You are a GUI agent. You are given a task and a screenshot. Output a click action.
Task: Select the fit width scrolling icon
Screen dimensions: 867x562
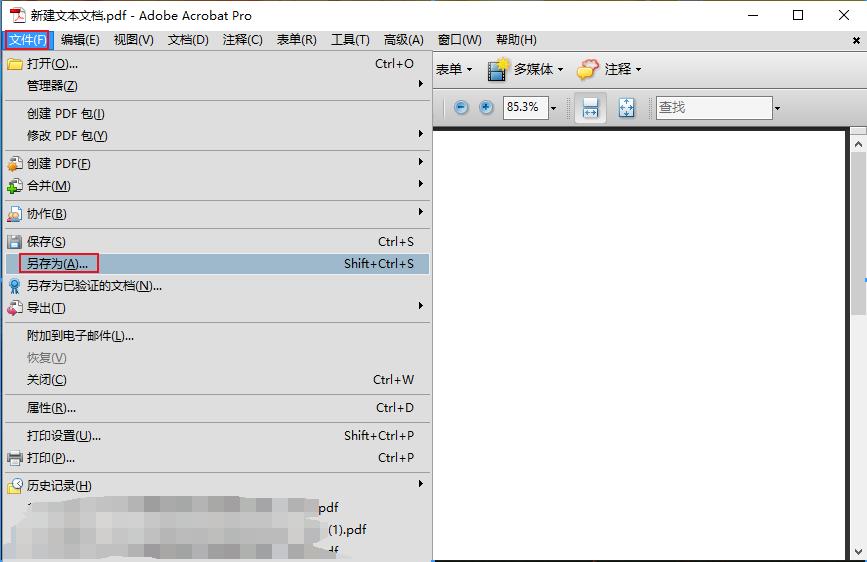point(590,107)
